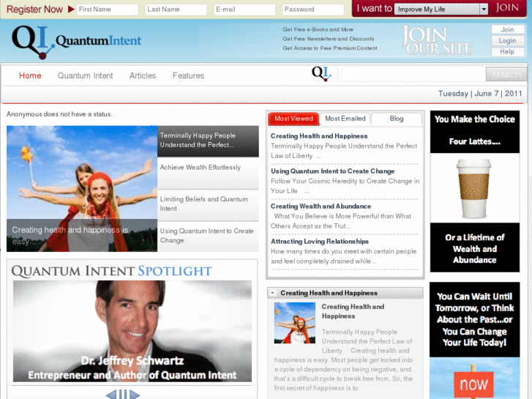Click 'Anonymous does not have a status' text
This screenshot has width=532, height=399.
pos(59,114)
